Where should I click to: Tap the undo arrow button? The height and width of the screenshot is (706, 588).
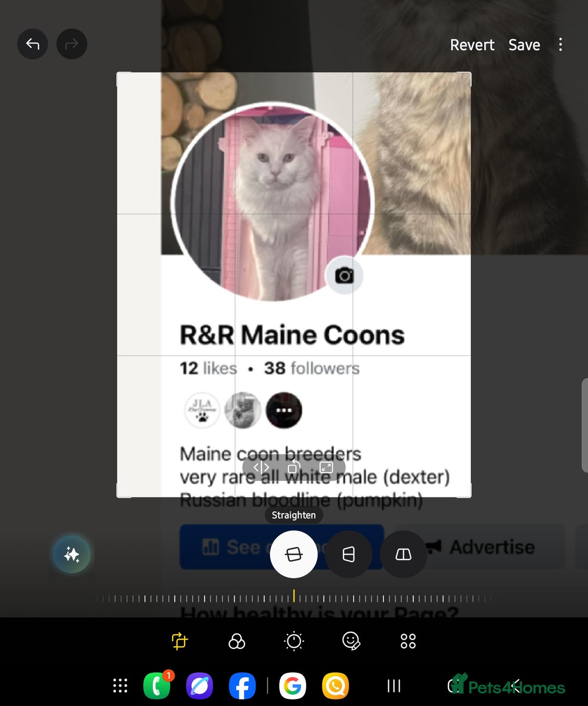click(33, 44)
